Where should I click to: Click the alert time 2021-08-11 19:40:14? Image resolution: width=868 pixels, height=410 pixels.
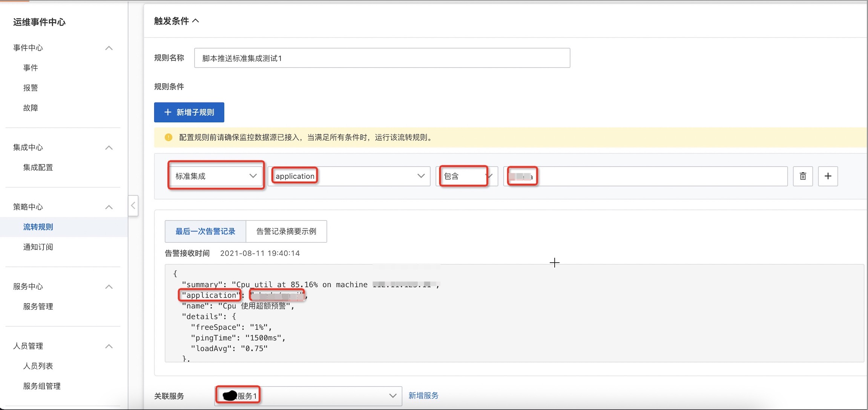(260, 253)
